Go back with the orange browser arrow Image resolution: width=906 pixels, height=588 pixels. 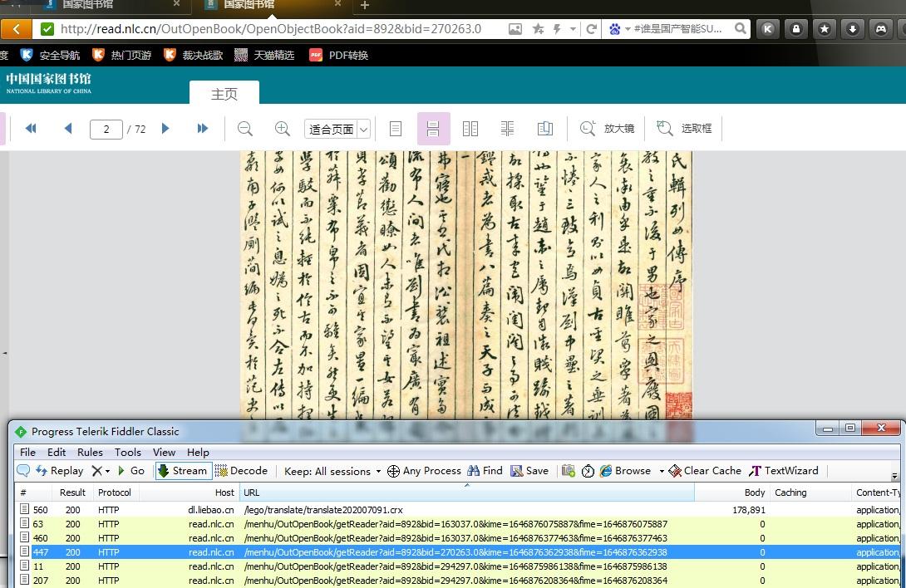(x=16, y=29)
